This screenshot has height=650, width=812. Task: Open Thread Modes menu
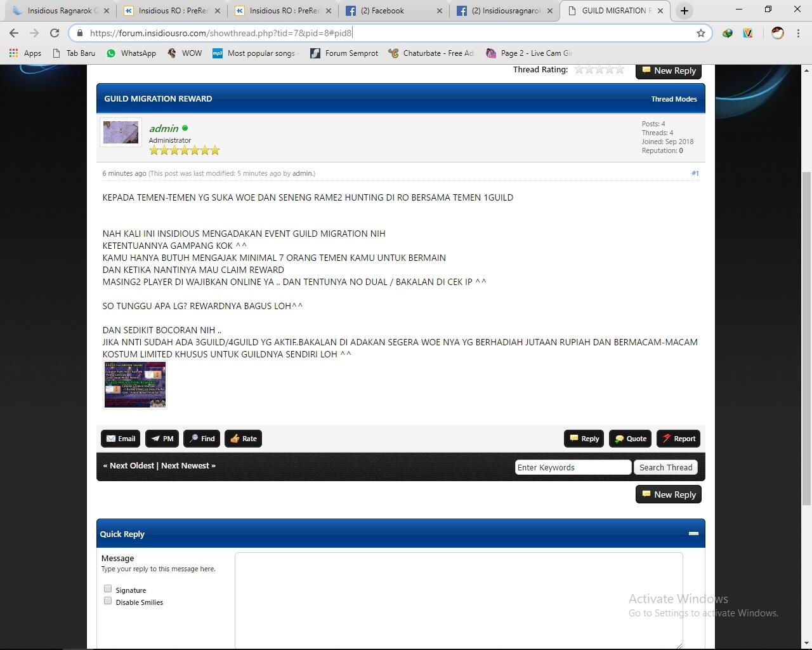tap(674, 99)
